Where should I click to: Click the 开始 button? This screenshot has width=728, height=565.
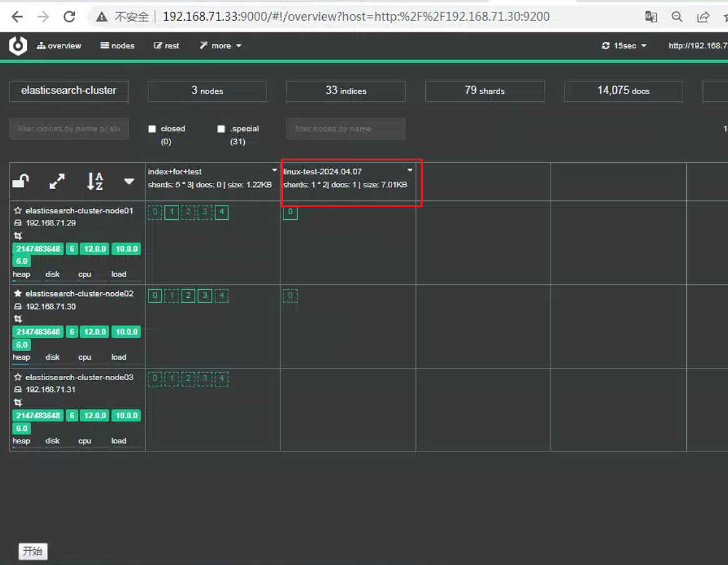click(x=33, y=551)
